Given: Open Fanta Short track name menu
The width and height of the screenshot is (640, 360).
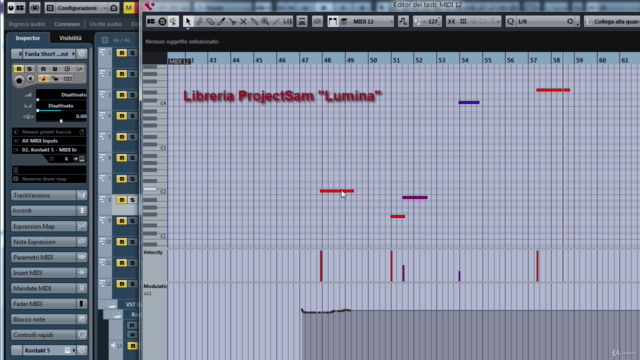Looking at the screenshot, I should coord(48,54).
